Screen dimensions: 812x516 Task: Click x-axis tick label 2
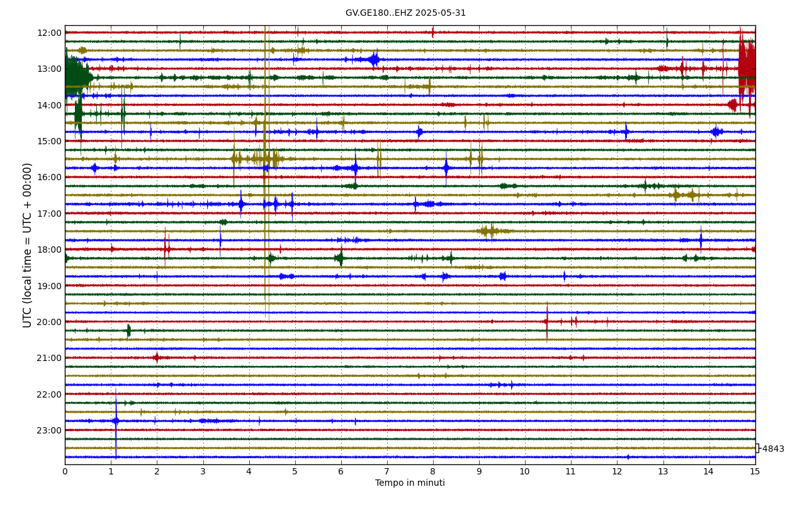pos(157,471)
